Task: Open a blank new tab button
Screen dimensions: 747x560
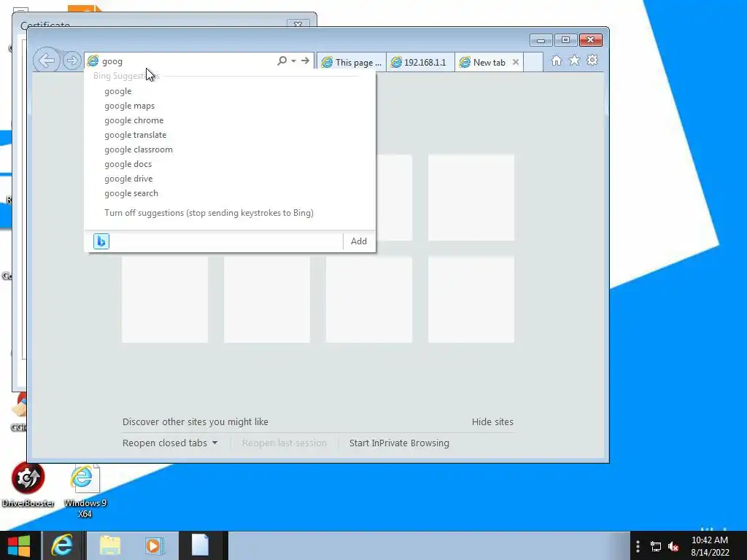Action: pos(533,63)
